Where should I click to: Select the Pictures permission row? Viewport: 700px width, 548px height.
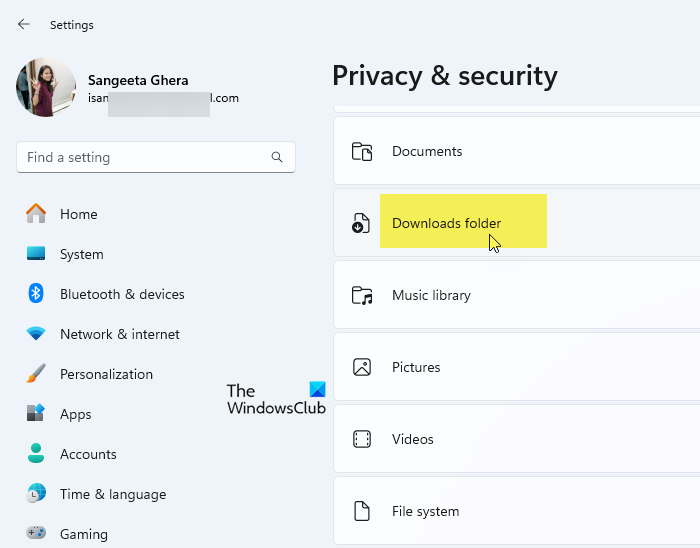[516, 367]
